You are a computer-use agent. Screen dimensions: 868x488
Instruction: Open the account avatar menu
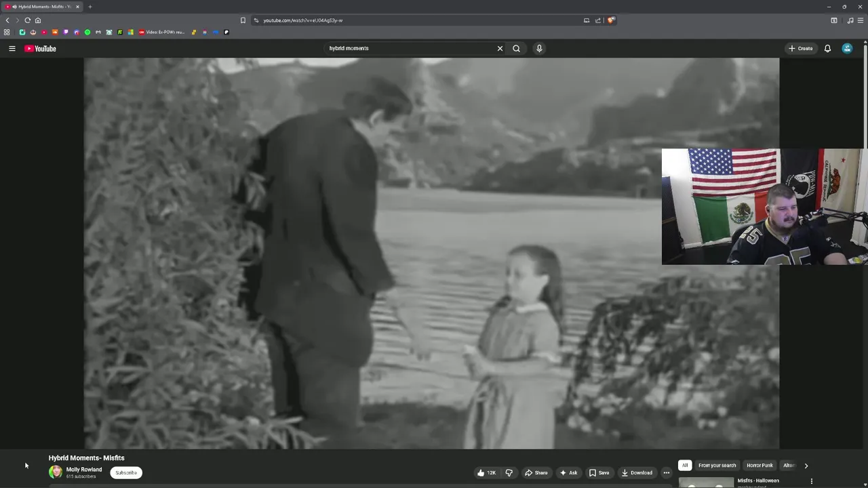click(847, 48)
